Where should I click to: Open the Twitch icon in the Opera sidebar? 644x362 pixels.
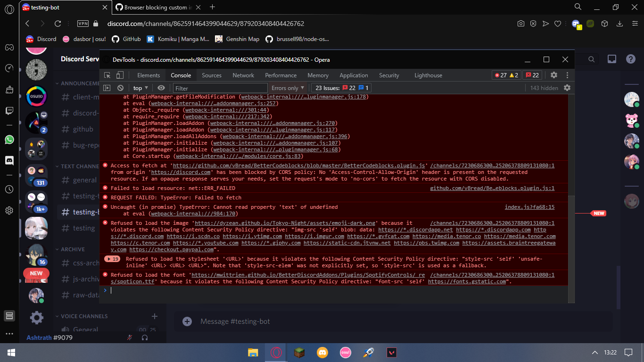[x=9, y=111]
